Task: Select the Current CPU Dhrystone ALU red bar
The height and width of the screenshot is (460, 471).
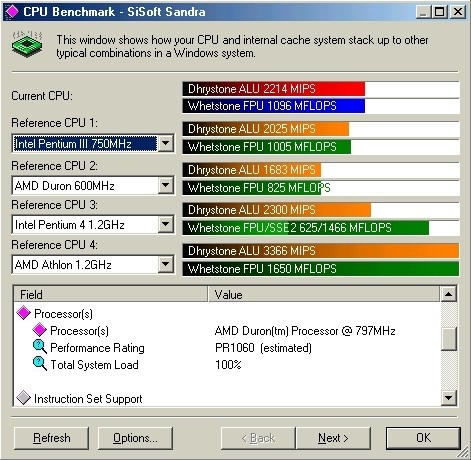Action: pyautogui.click(x=274, y=89)
